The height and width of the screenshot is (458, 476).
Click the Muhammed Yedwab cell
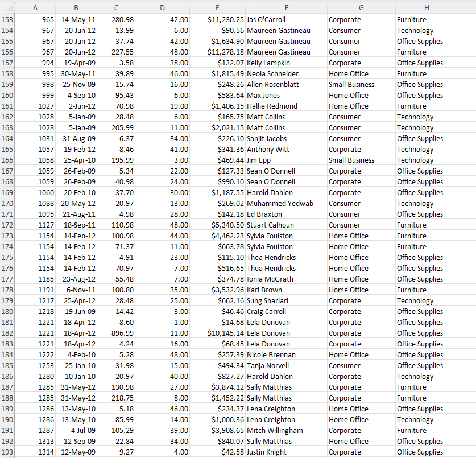click(287, 203)
